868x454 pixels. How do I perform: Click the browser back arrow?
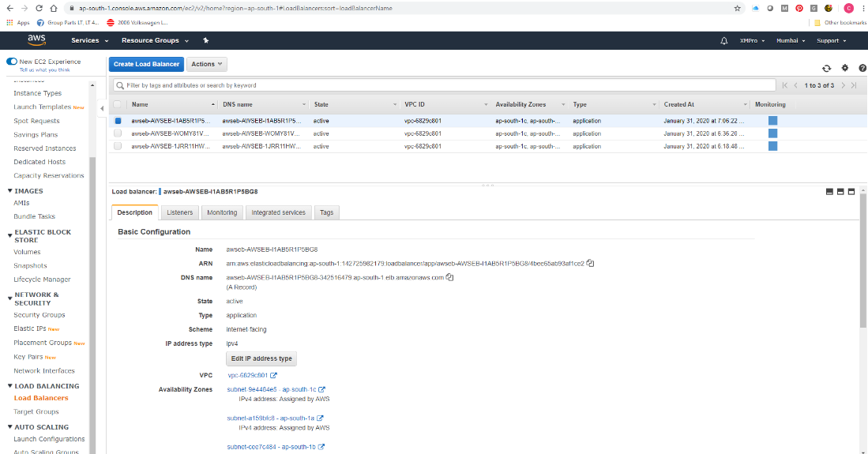point(10,9)
